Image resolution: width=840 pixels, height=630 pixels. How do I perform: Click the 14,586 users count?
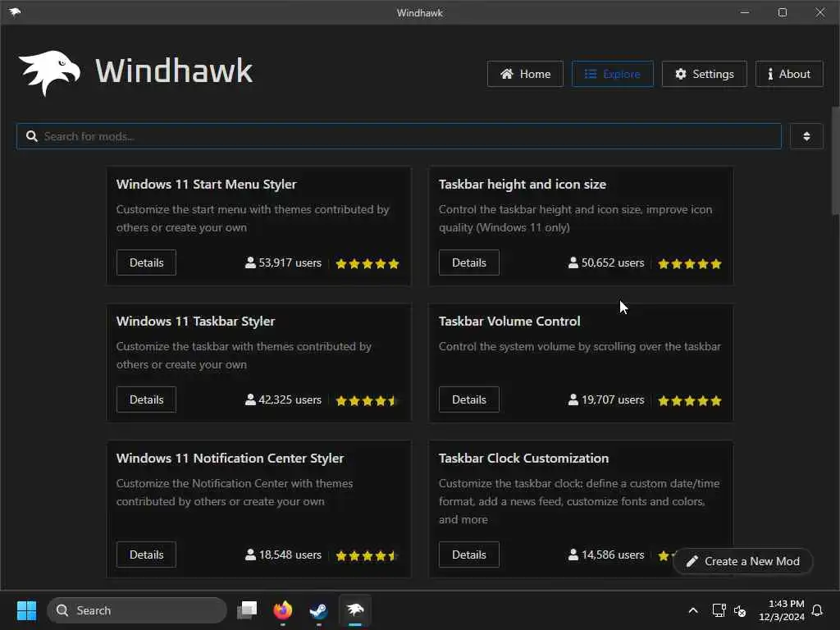click(x=606, y=555)
